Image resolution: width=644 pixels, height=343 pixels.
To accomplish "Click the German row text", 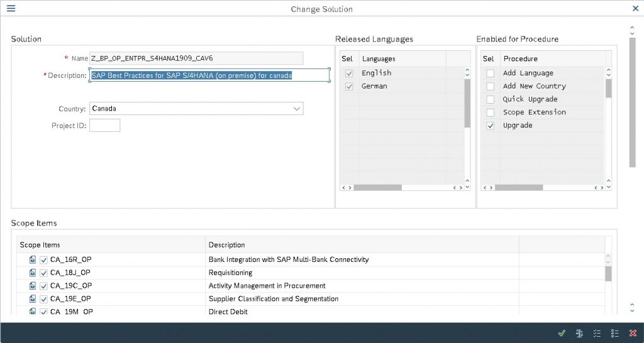I will tap(374, 86).
